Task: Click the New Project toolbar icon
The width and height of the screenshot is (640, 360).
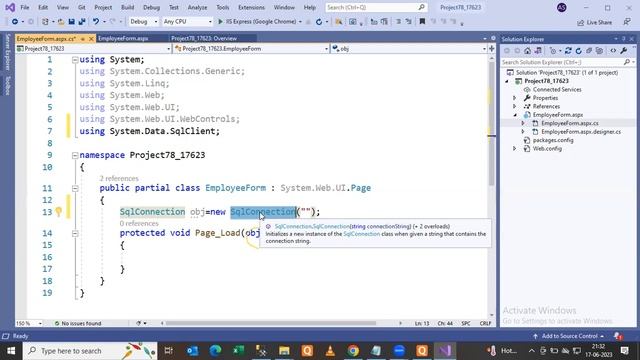Action: click(x=45, y=22)
